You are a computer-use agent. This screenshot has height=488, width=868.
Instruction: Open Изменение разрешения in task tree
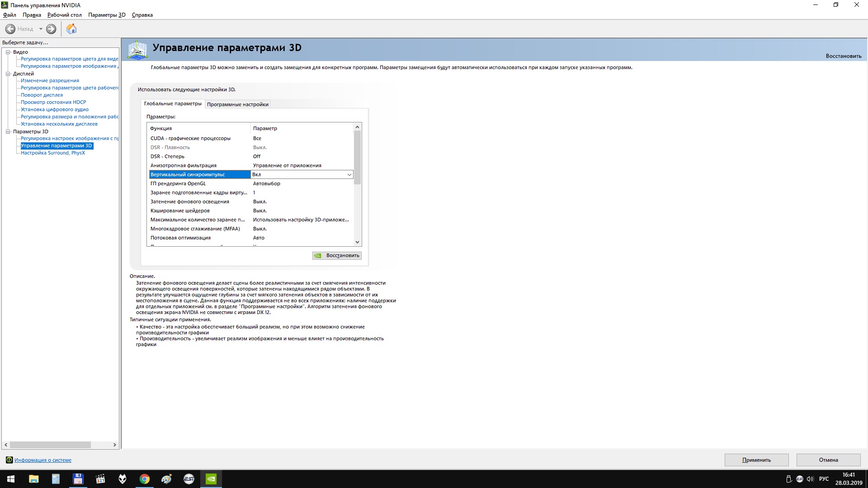point(50,80)
